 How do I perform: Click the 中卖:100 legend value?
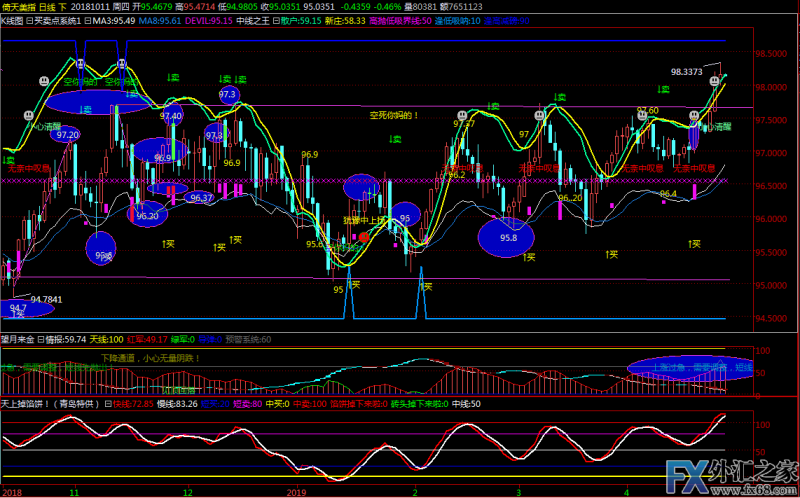click(x=309, y=404)
